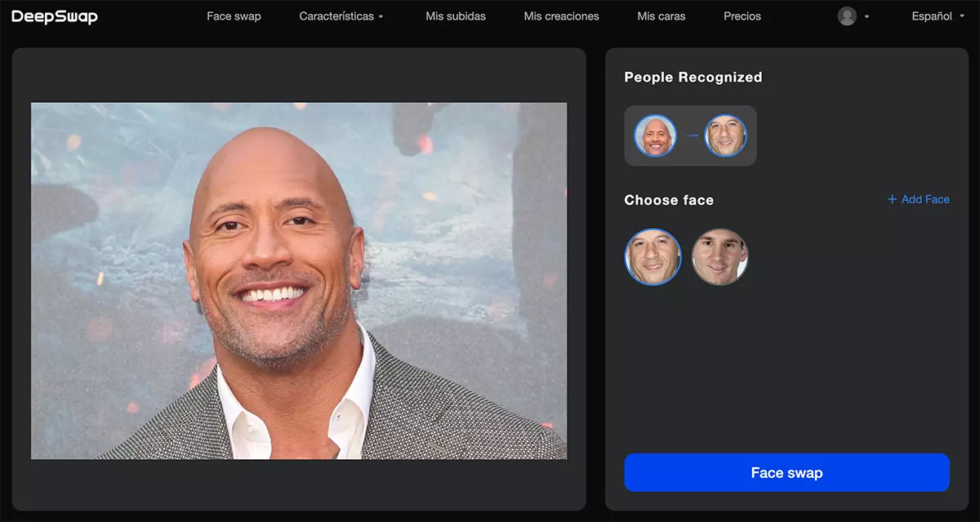Open the account avatar menu
The width and height of the screenshot is (980, 522).
pyautogui.click(x=845, y=16)
